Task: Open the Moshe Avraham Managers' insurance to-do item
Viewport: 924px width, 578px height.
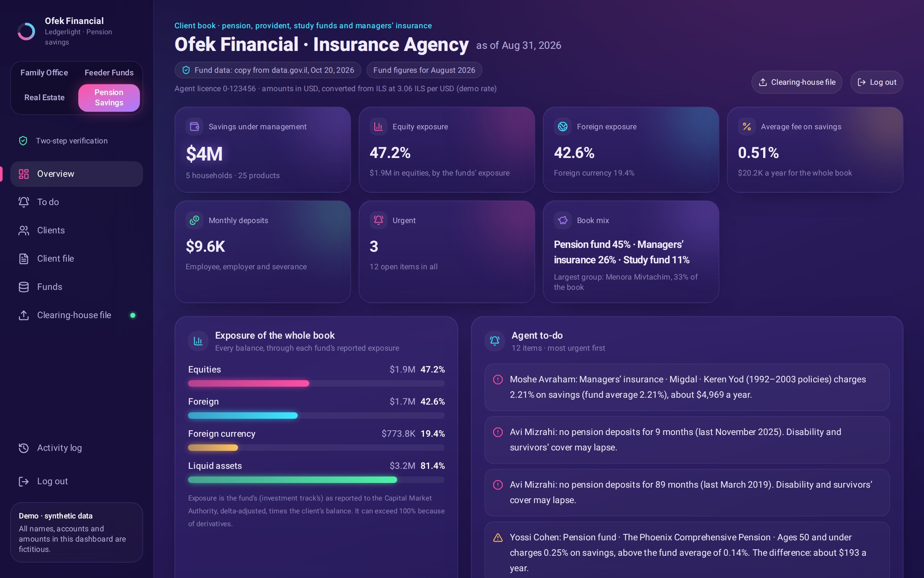Action: click(687, 387)
